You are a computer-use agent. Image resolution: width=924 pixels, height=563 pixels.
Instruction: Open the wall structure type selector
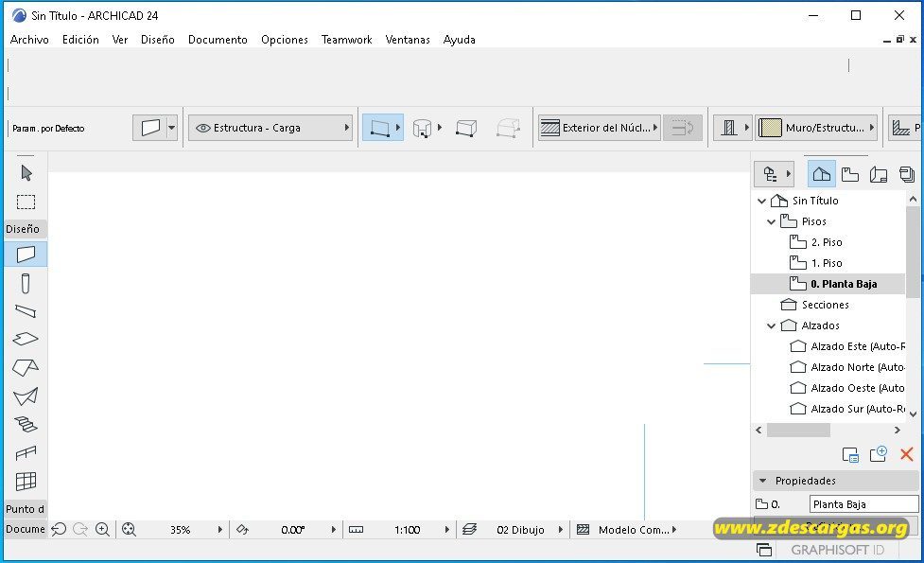[x=732, y=128]
